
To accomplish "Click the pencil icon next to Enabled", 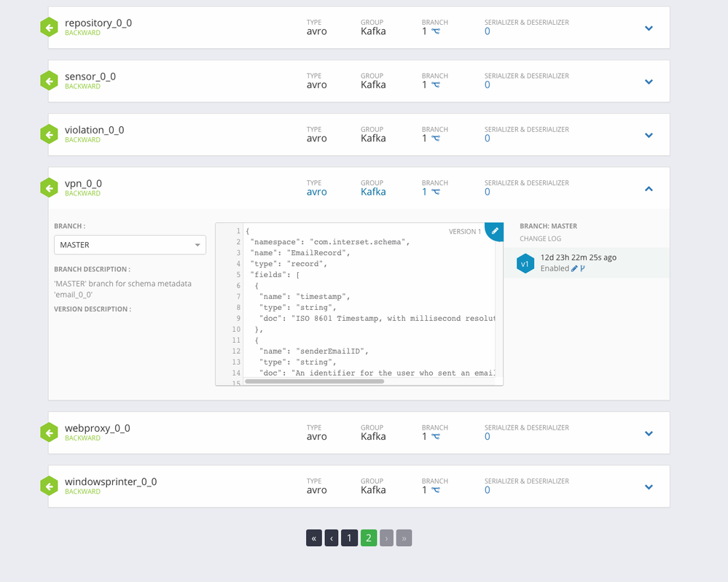I will click(574, 268).
